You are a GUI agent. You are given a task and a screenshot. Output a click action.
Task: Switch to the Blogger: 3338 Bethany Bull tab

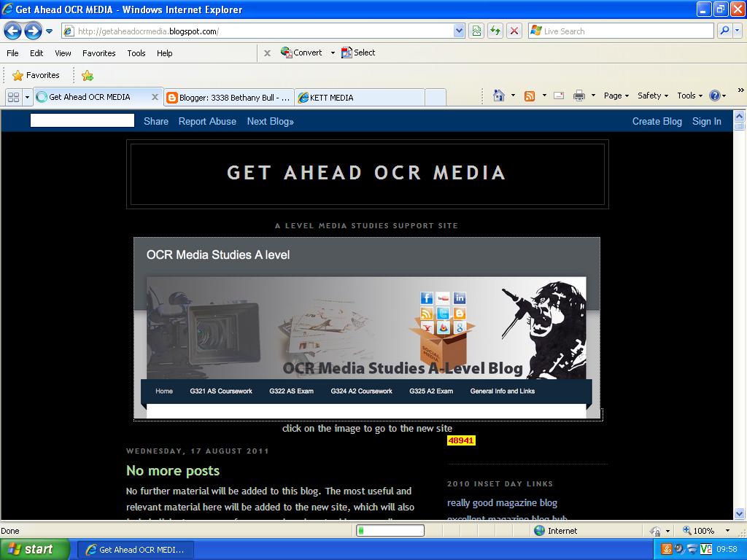point(228,98)
